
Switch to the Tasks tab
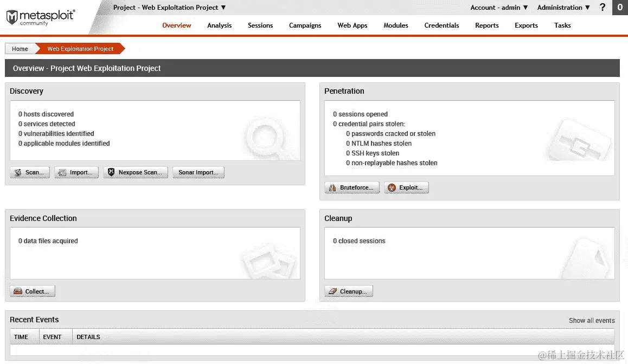coord(562,25)
